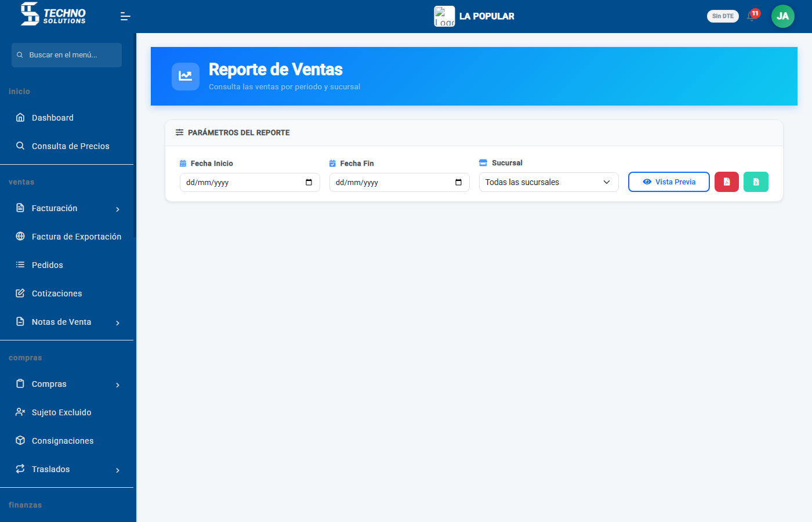Click the Techno Solutions logo
This screenshot has width=812, height=522.
coord(53,14)
